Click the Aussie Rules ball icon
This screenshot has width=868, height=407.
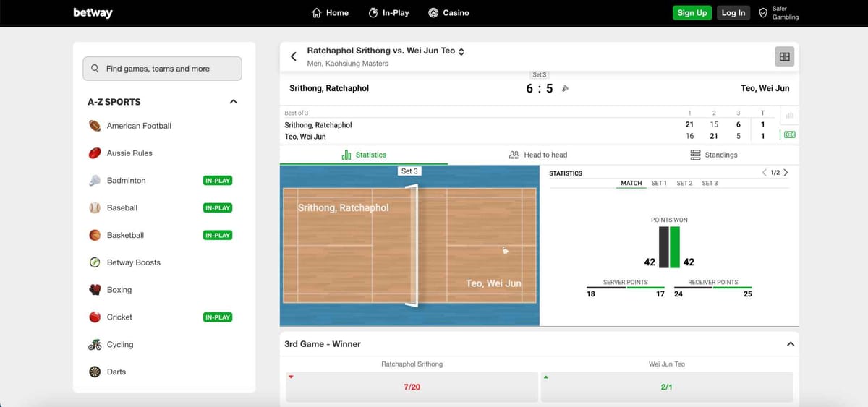click(95, 153)
